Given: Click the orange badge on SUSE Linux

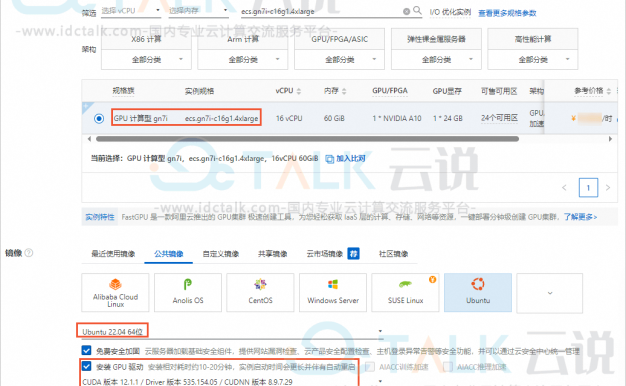Looking at the screenshot, I should tap(432, 279).
